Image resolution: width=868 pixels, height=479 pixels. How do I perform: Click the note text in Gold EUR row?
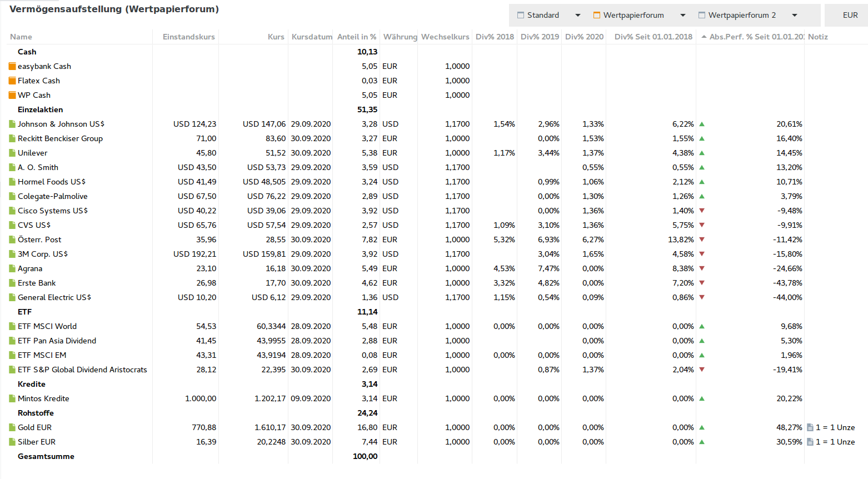click(835, 427)
